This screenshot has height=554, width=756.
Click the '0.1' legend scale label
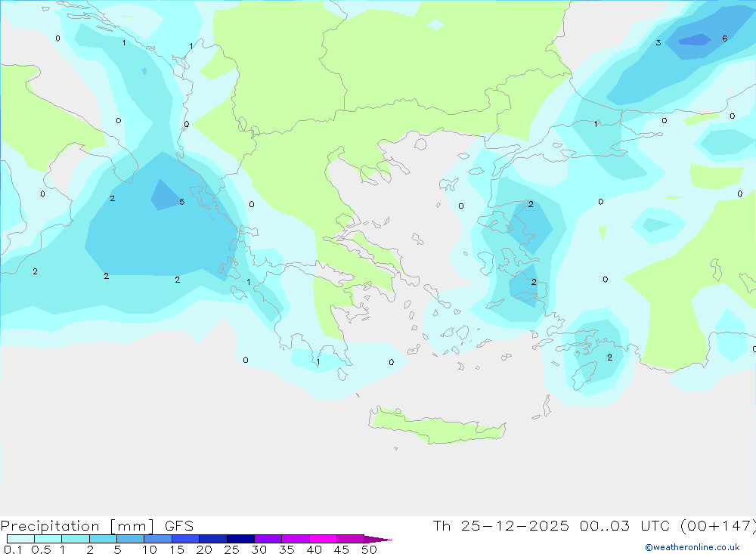pyautogui.click(x=13, y=549)
